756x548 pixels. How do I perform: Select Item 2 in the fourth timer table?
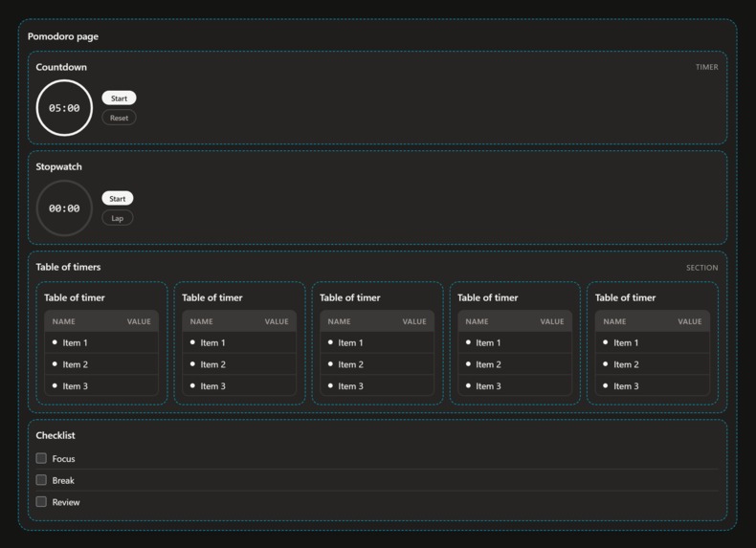pos(515,364)
